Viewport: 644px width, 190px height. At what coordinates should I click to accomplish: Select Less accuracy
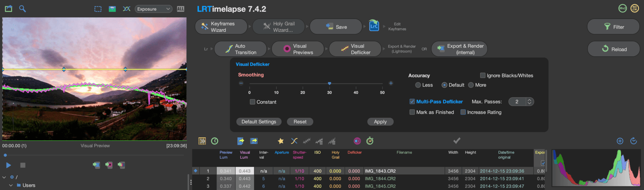(x=418, y=85)
